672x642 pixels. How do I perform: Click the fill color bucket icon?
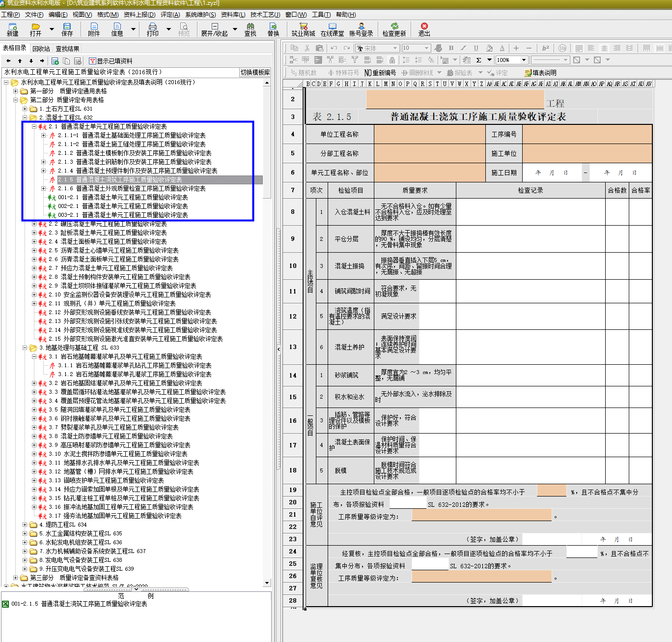click(489, 48)
